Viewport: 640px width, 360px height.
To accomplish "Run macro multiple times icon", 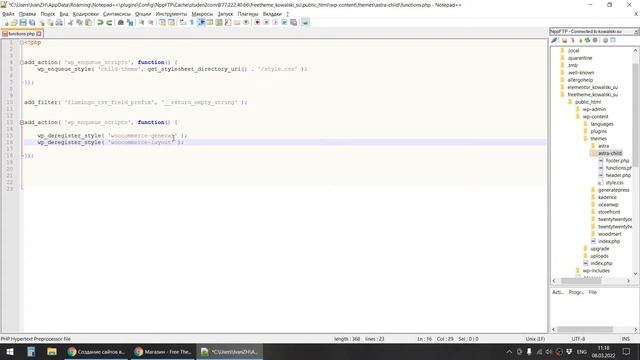I will coord(284,22).
